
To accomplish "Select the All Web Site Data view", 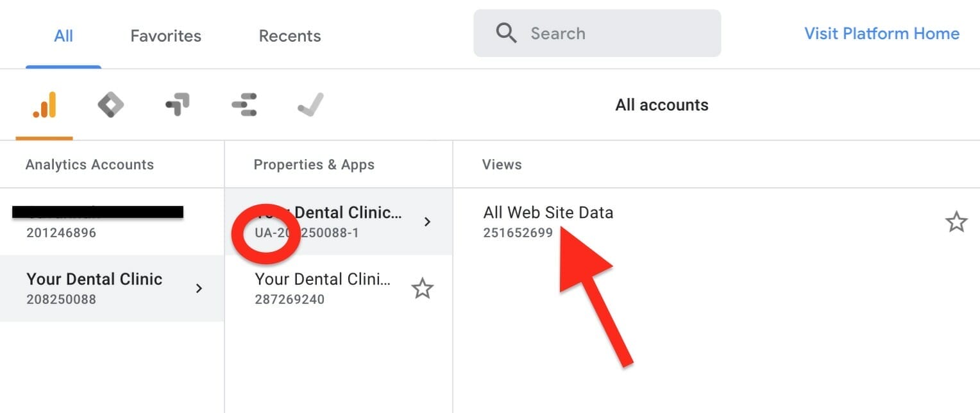I will point(548,212).
